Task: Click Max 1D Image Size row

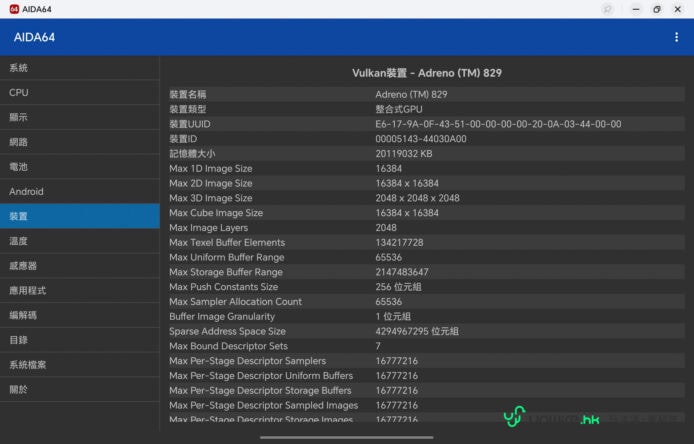Action: click(x=427, y=169)
